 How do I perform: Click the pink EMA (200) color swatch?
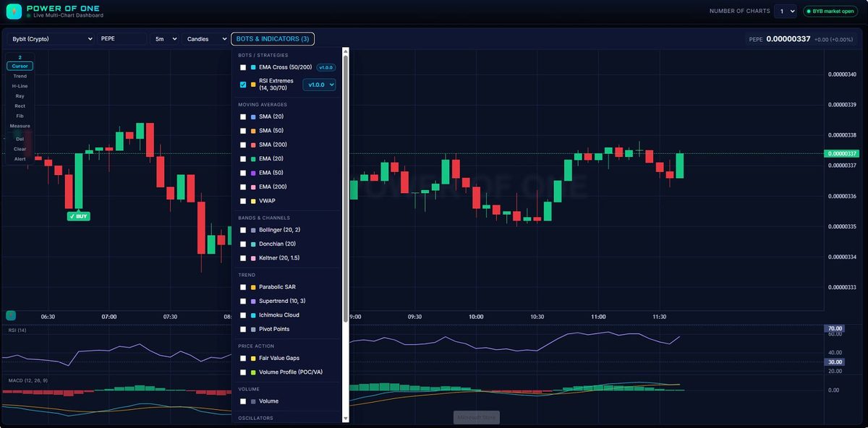[x=253, y=187]
